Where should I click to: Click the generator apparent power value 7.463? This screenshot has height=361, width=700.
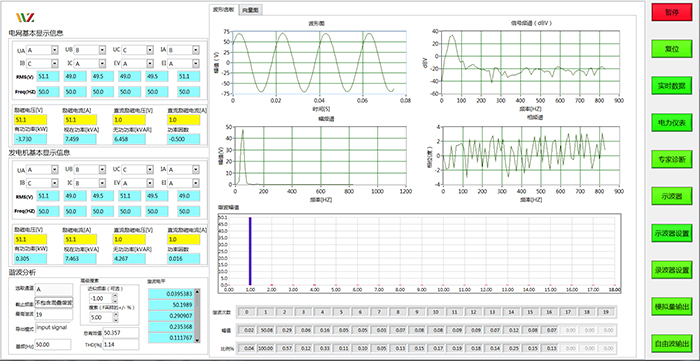tap(79, 258)
